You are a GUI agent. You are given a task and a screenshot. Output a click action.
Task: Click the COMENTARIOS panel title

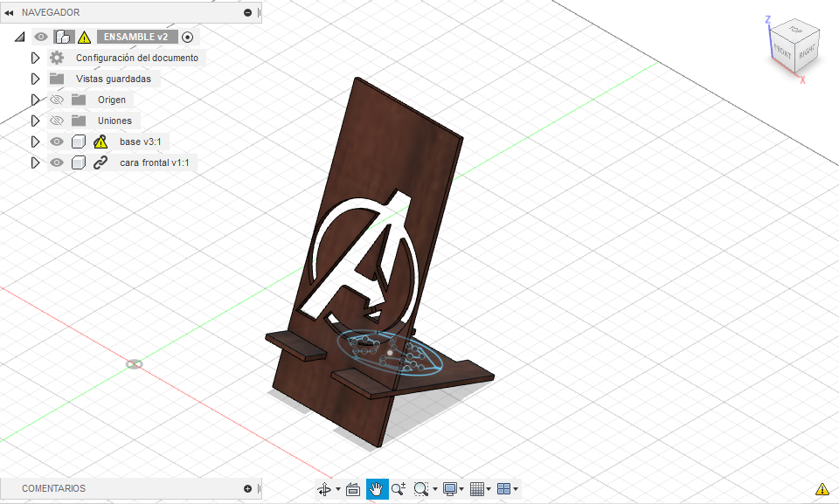coord(53,488)
